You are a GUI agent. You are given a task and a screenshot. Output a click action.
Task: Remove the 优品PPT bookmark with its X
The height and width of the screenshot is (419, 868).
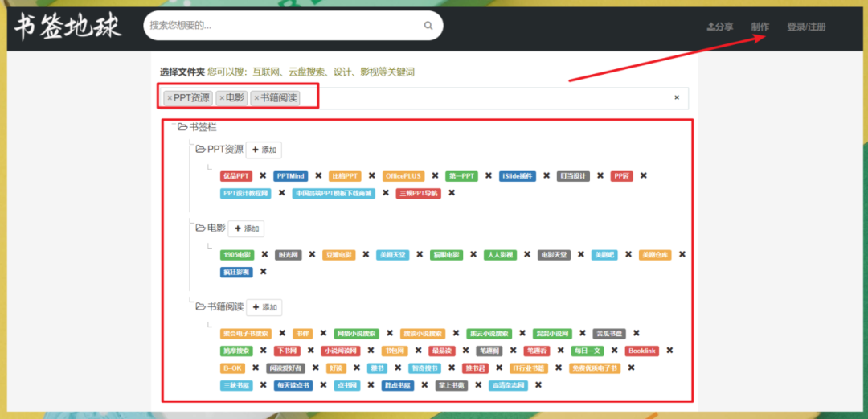263,175
